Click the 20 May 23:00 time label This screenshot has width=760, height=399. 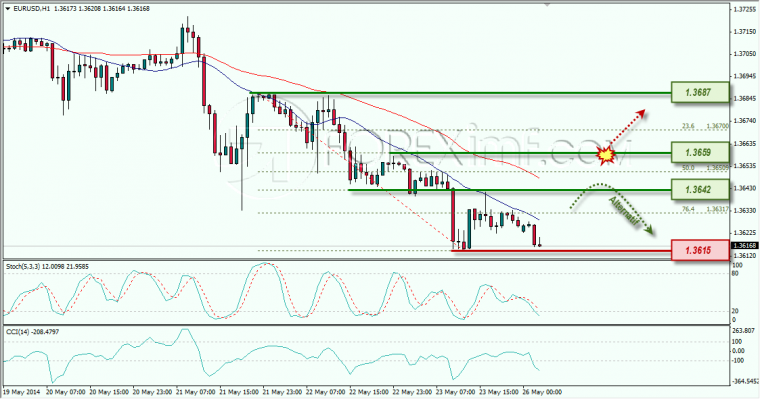[152, 392]
